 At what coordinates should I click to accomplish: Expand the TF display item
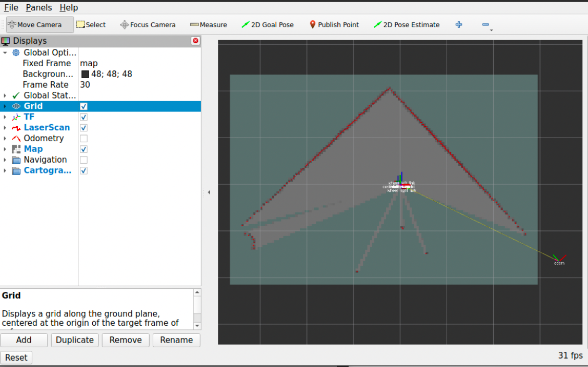(5, 117)
